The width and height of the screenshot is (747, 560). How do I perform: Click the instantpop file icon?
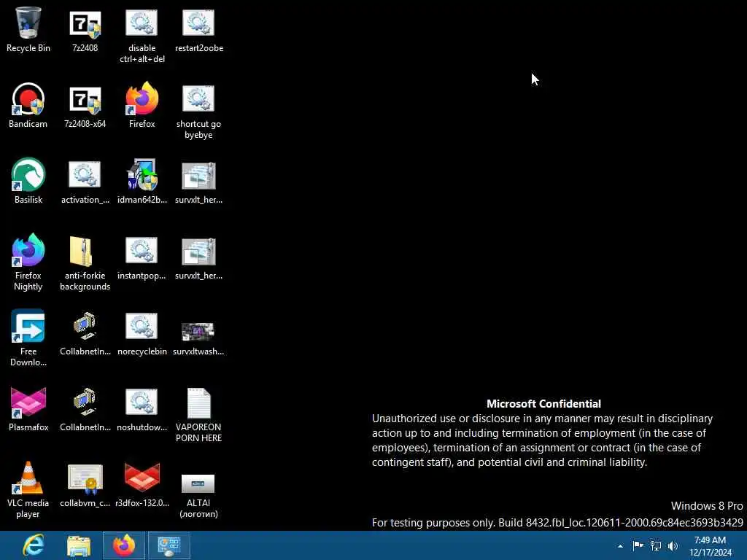142,257
